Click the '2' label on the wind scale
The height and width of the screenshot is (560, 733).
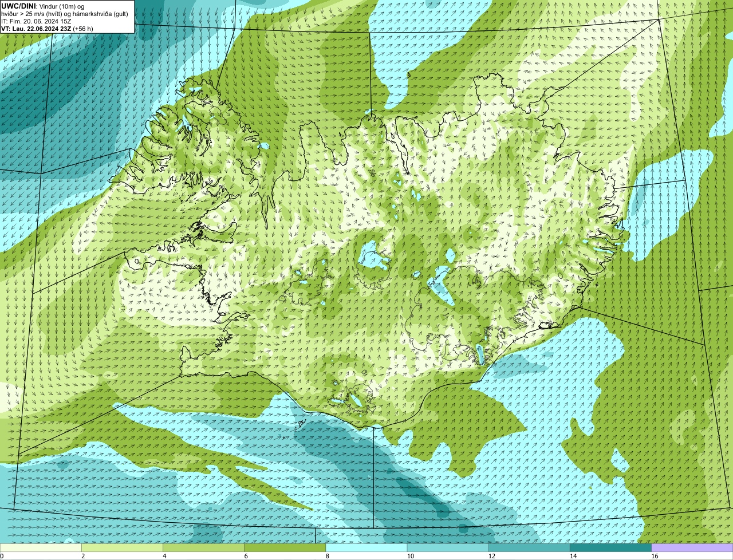pos(83,556)
